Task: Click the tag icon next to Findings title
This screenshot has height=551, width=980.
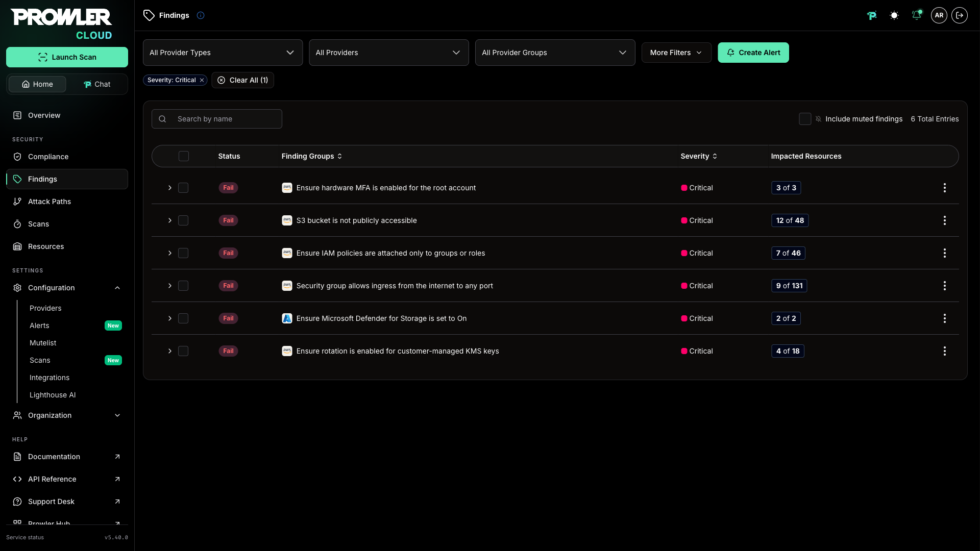Action: click(149, 15)
